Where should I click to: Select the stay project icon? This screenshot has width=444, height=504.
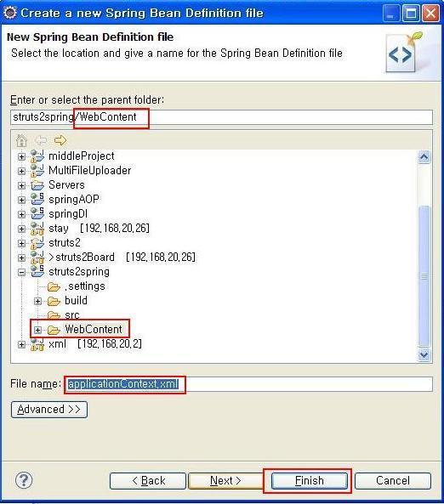coord(37,229)
